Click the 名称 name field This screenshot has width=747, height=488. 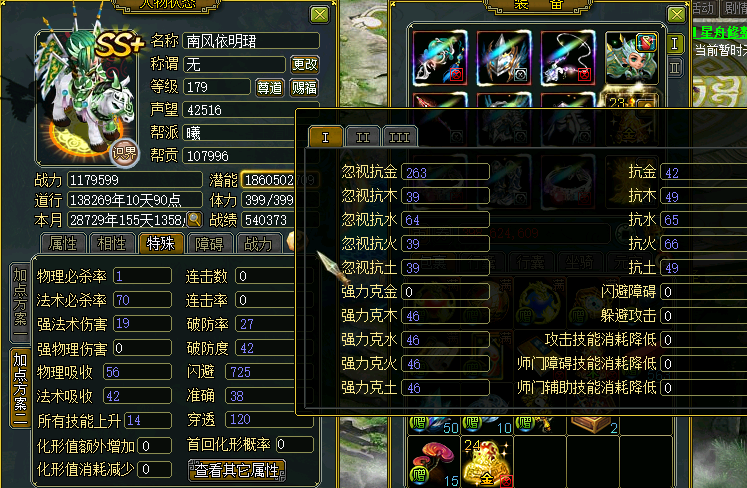[x=251, y=41]
